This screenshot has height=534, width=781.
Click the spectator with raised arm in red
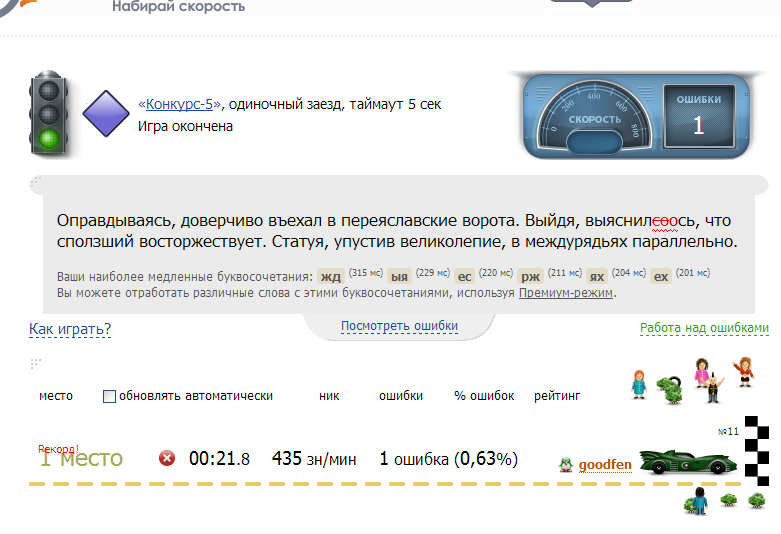click(x=744, y=372)
